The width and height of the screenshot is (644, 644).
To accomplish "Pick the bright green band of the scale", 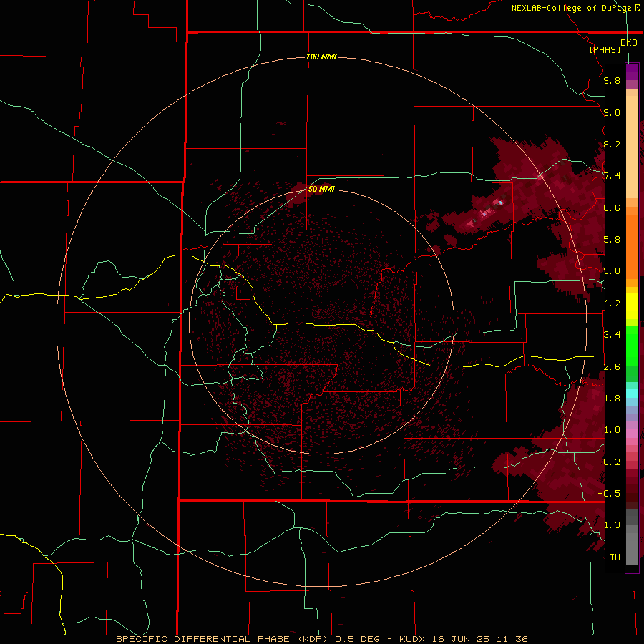I will 632,346.
